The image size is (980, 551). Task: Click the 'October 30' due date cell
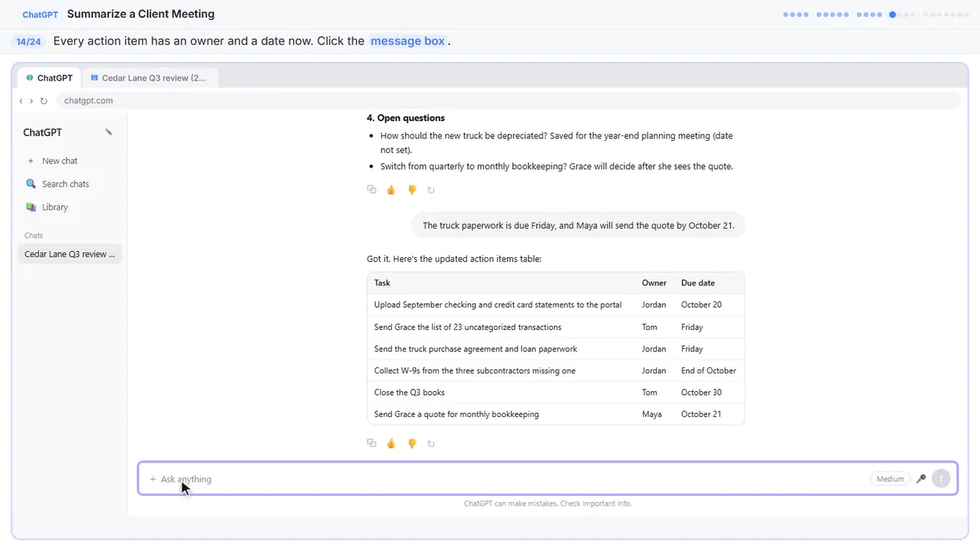pyautogui.click(x=701, y=393)
